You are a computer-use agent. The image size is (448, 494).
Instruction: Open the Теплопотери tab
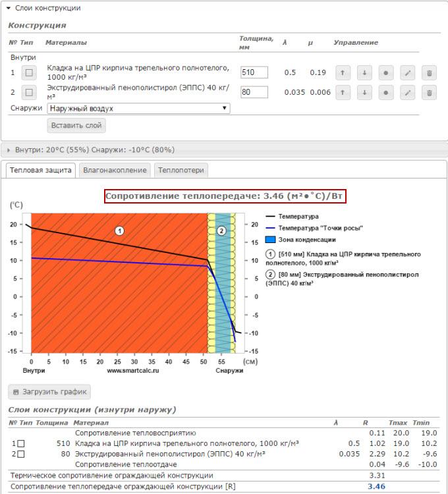pyautogui.click(x=181, y=170)
